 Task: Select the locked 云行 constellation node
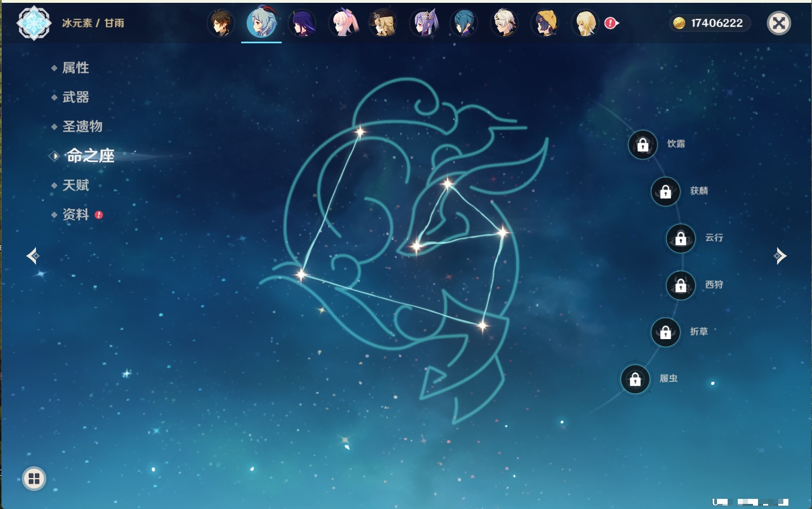coord(680,238)
